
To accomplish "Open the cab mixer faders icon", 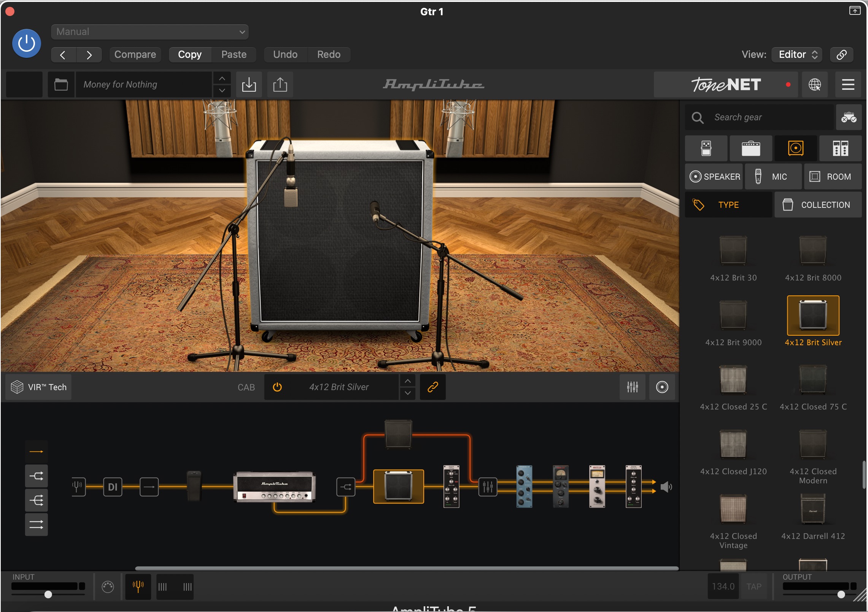I will 632,387.
